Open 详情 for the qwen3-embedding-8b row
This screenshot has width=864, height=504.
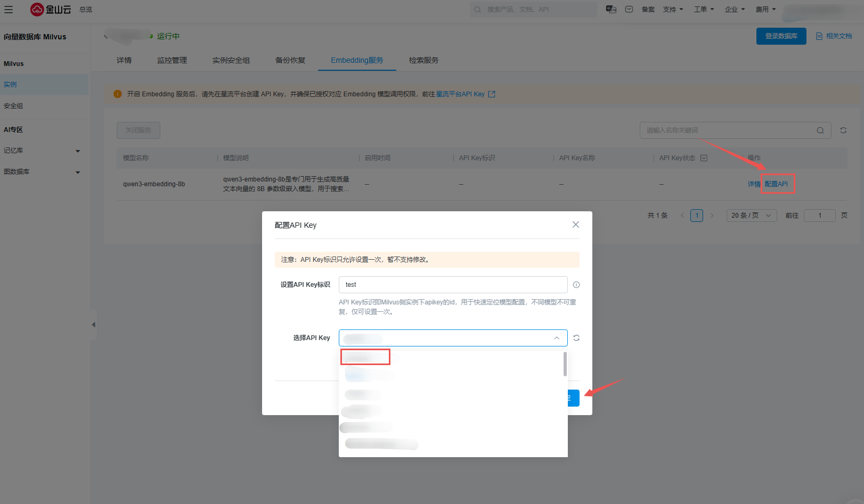(x=754, y=184)
